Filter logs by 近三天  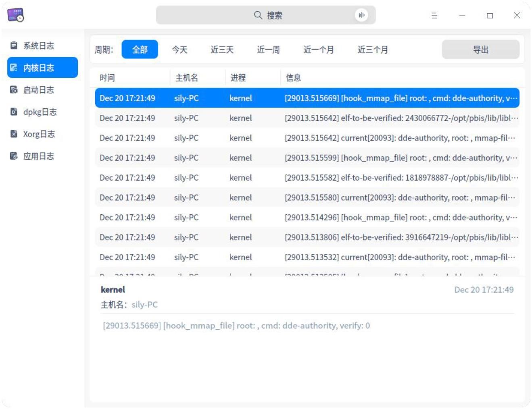point(222,50)
